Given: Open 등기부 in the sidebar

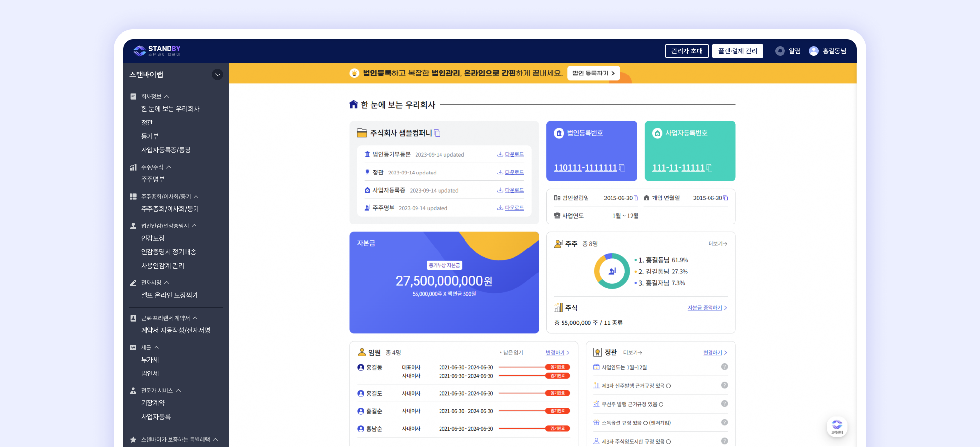Looking at the screenshot, I should pyautogui.click(x=150, y=136).
